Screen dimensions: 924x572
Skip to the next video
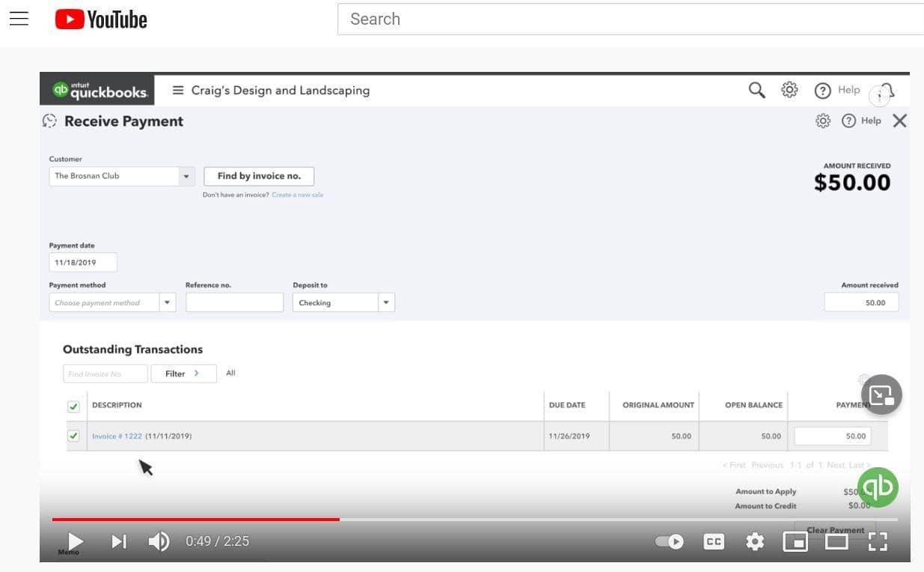pyautogui.click(x=119, y=541)
